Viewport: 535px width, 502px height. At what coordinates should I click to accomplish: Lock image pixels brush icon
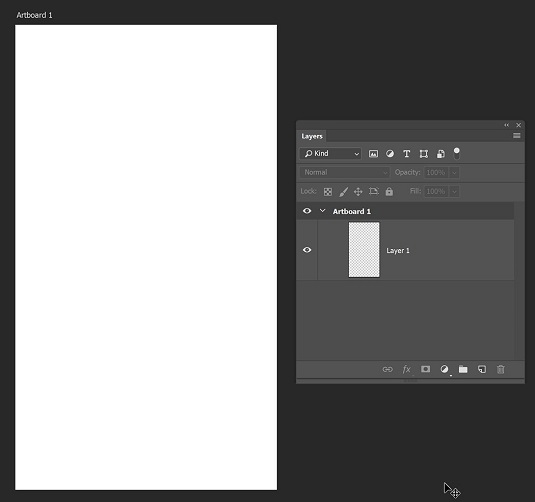[x=344, y=192]
